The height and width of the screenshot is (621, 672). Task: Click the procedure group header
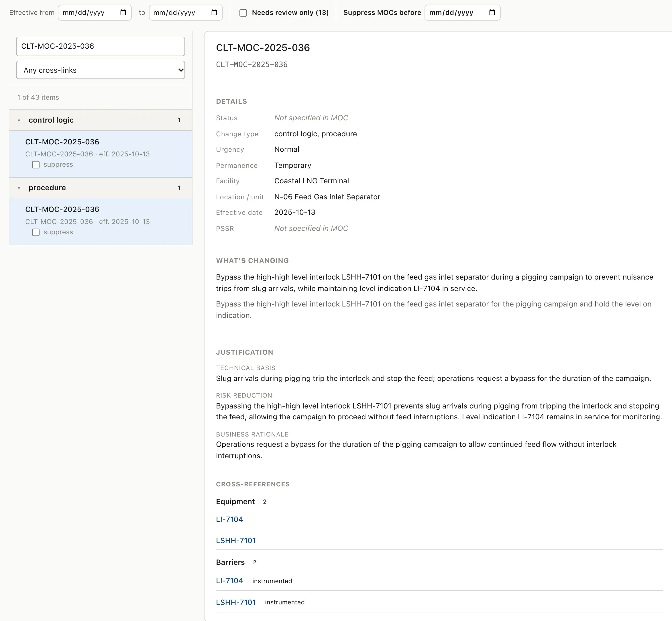pyautogui.click(x=101, y=188)
